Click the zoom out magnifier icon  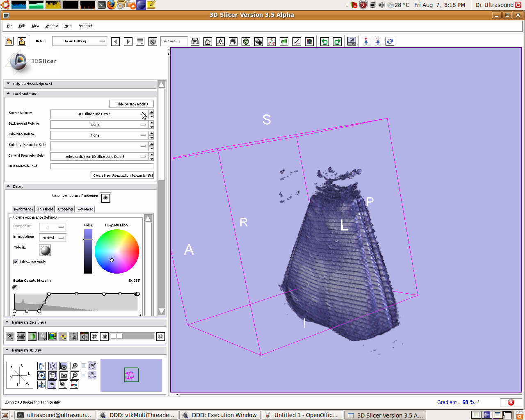click(75, 375)
